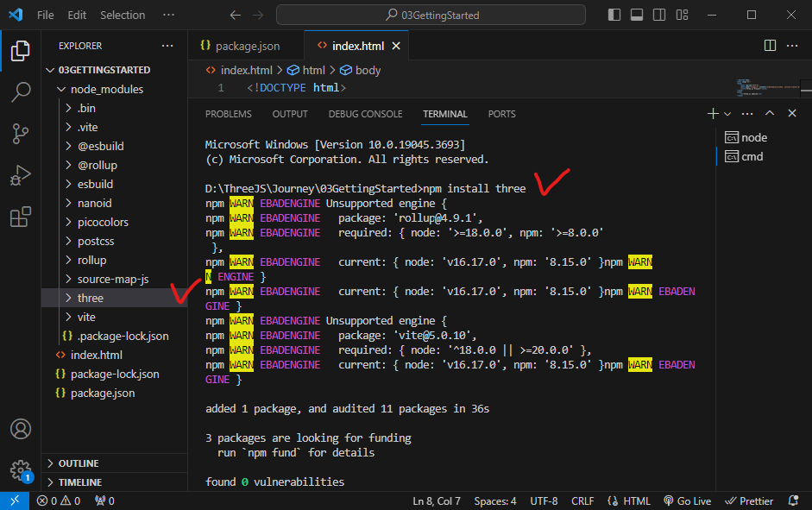
Task: Open the Debug Console tab
Action: tap(365, 114)
